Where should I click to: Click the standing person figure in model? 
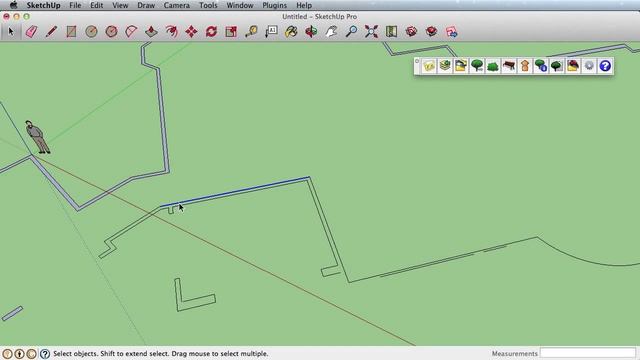(x=38, y=137)
